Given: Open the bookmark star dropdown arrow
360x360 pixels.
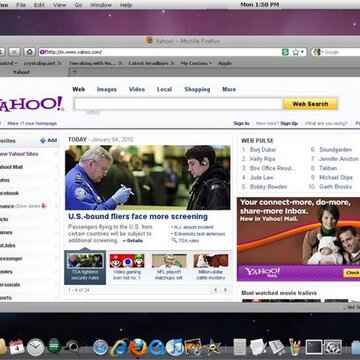Looking at the screenshot, I should coord(302,52).
